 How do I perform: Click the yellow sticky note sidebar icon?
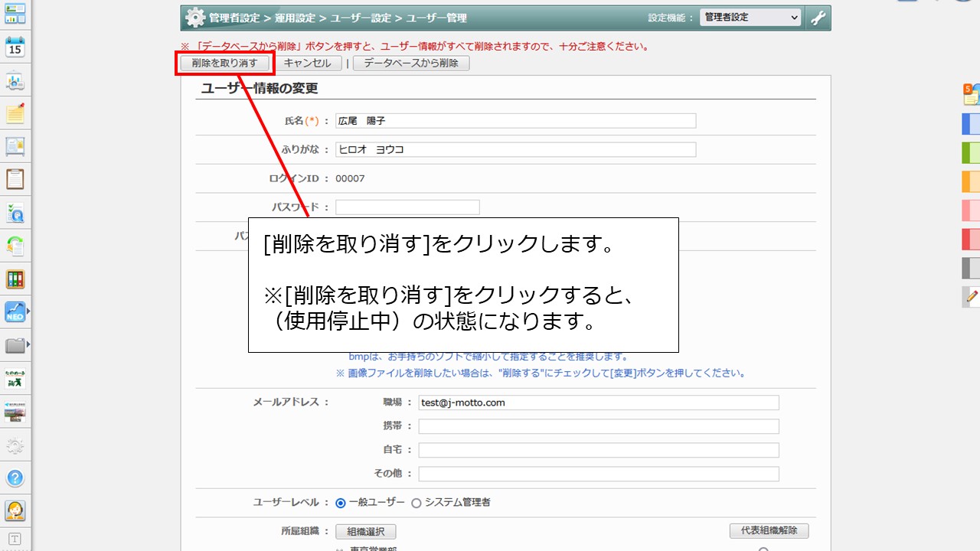pos(15,113)
